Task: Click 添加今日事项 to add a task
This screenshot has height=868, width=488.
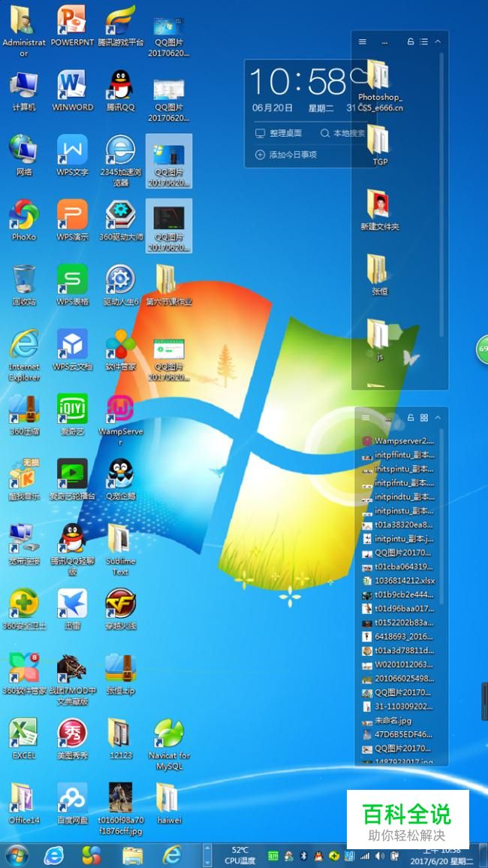Action: coord(286,155)
